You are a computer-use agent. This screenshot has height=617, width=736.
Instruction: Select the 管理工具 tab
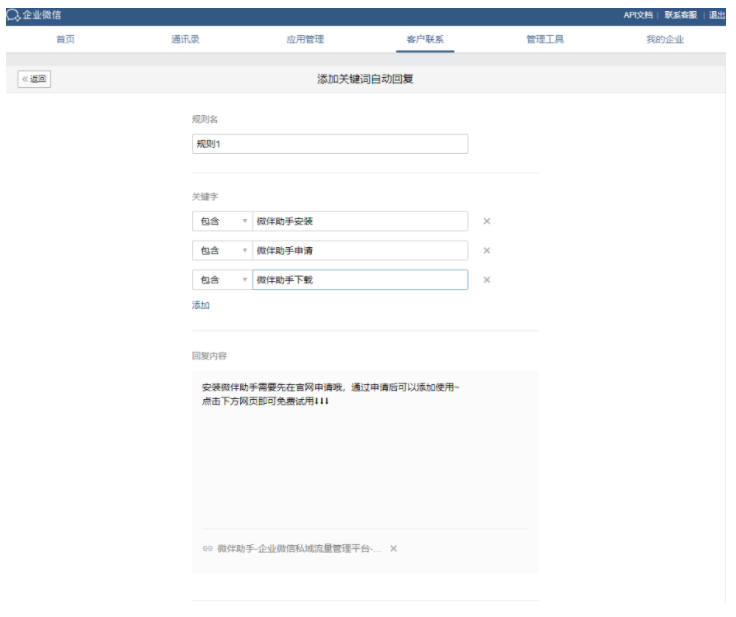click(x=545, y=39)
